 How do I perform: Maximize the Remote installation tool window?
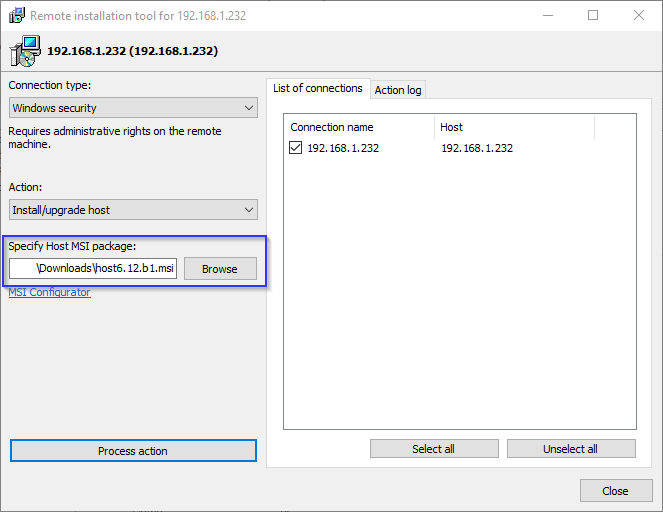(x=593, y=16)
